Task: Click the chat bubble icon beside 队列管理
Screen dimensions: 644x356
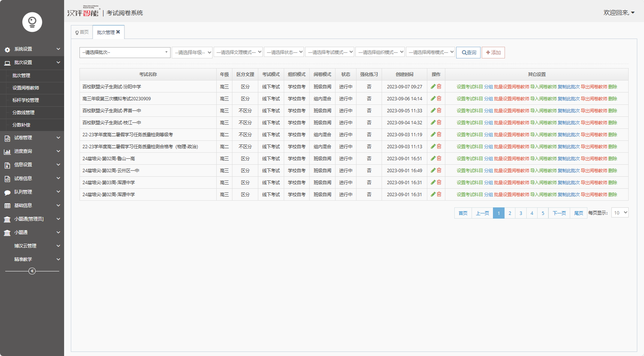Action: pos(7,192)
